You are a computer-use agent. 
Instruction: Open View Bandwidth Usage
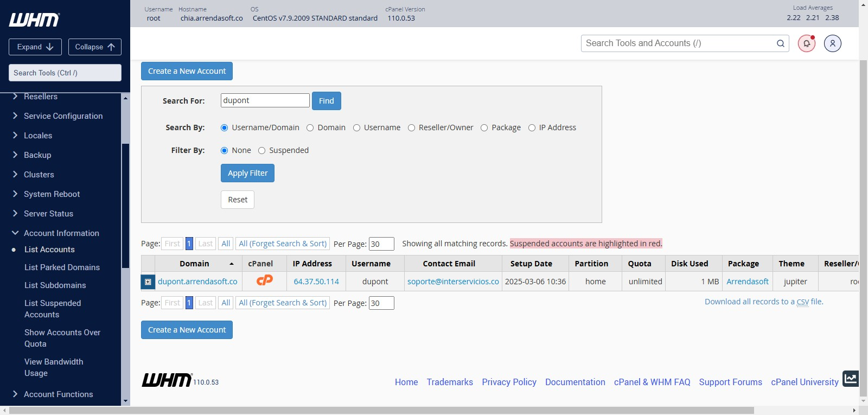pos(54,367)
